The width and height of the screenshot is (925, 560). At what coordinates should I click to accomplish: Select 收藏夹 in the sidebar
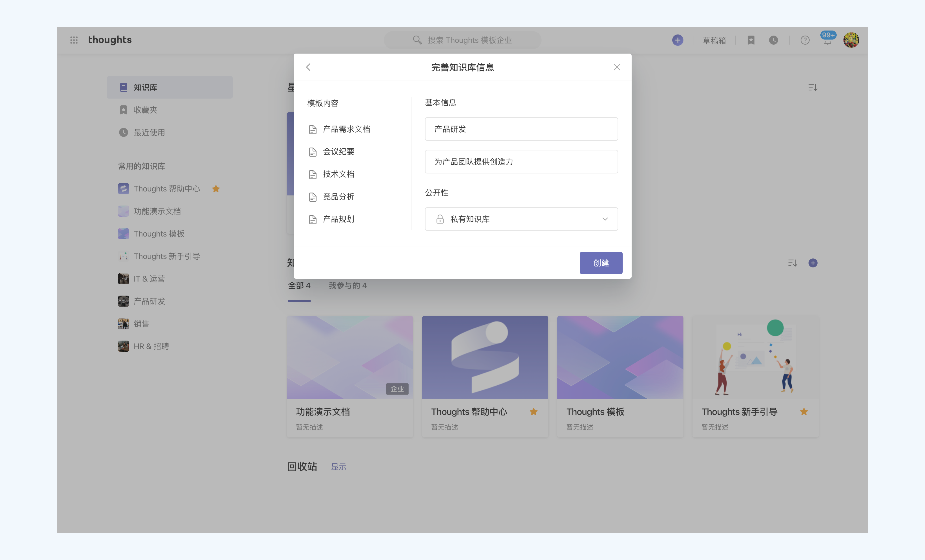(x=145, y=110)
